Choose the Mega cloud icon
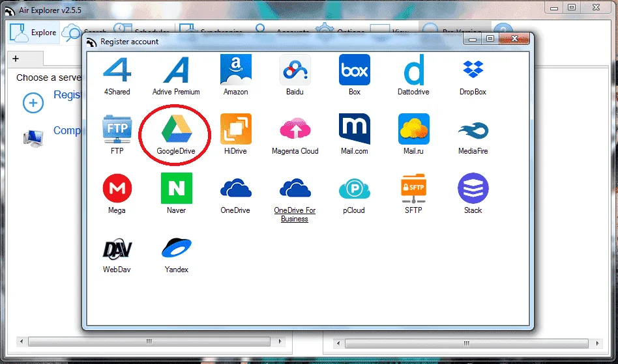 coord(117,188)
